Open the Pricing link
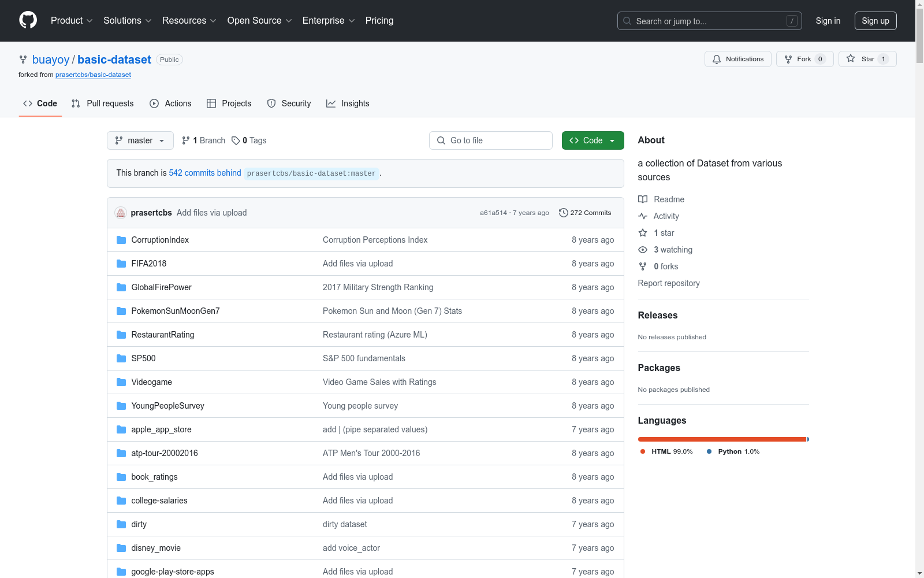 379,20
